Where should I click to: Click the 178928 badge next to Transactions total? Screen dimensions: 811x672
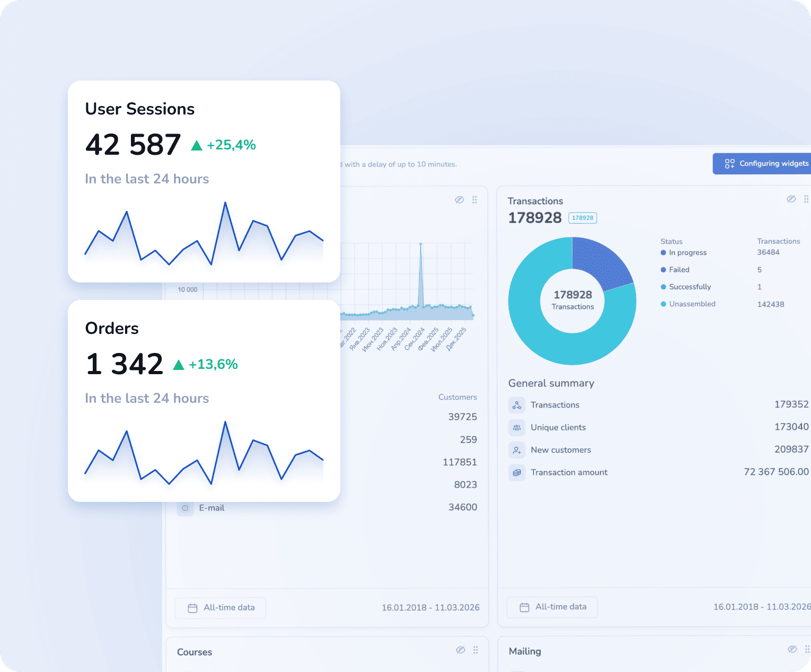click(582, 218)
